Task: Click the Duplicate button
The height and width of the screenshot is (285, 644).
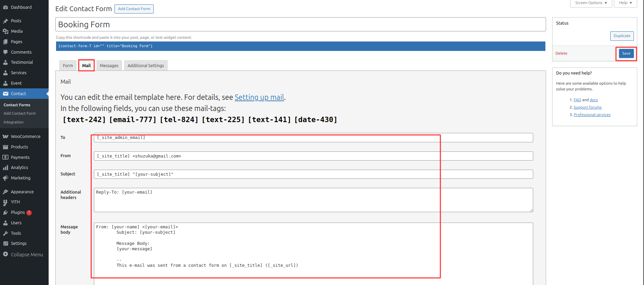Action: (622, 36)
